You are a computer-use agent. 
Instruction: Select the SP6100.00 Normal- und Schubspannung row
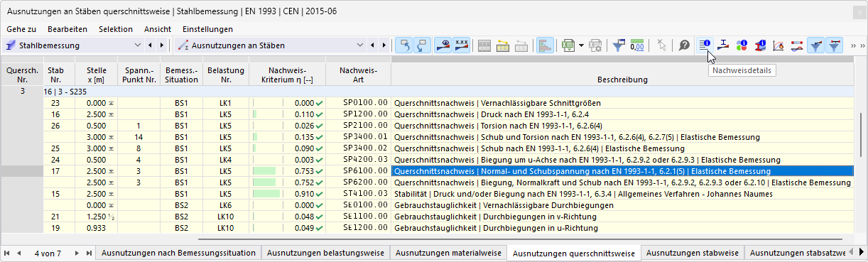[447, 171]
